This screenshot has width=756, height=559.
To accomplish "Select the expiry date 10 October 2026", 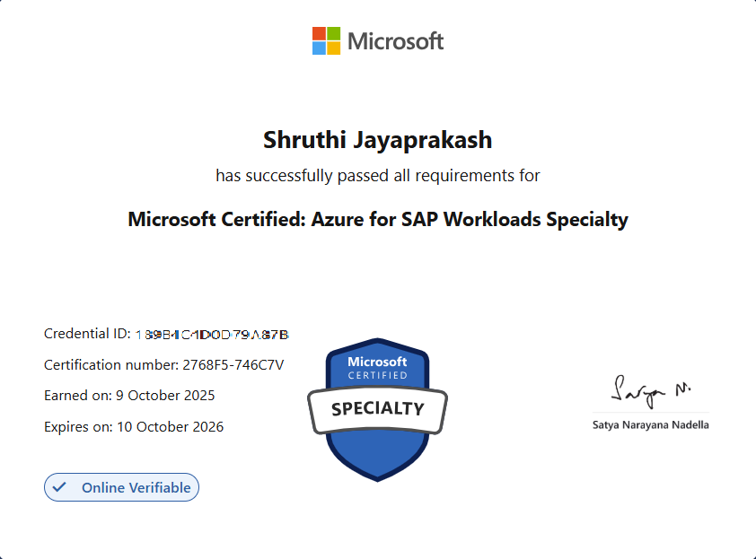I will (171, 426).
